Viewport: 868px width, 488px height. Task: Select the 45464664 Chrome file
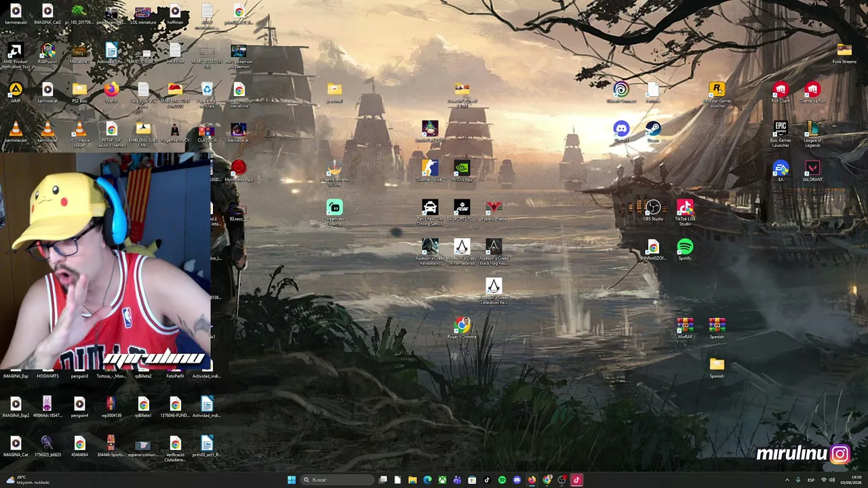coord(79,447)
